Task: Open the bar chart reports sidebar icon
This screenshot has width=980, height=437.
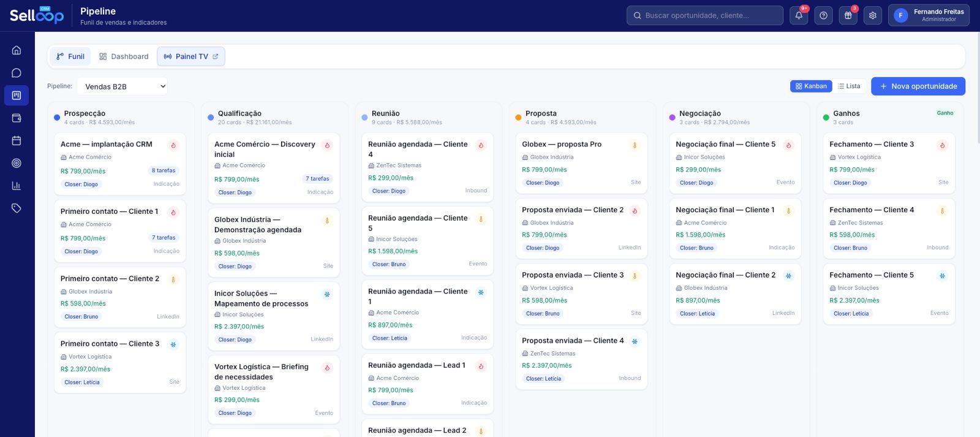Action: tap(17, 186)
